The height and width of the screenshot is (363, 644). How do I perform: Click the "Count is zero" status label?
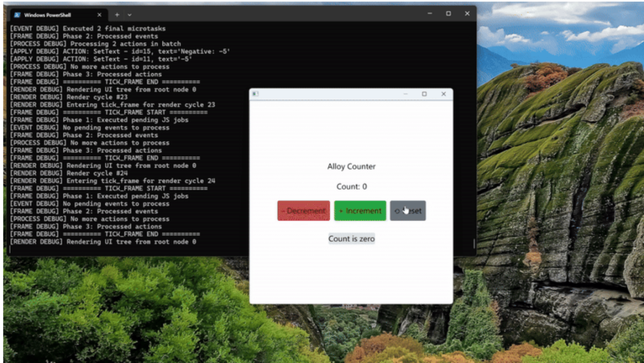(x=351, y=238)
